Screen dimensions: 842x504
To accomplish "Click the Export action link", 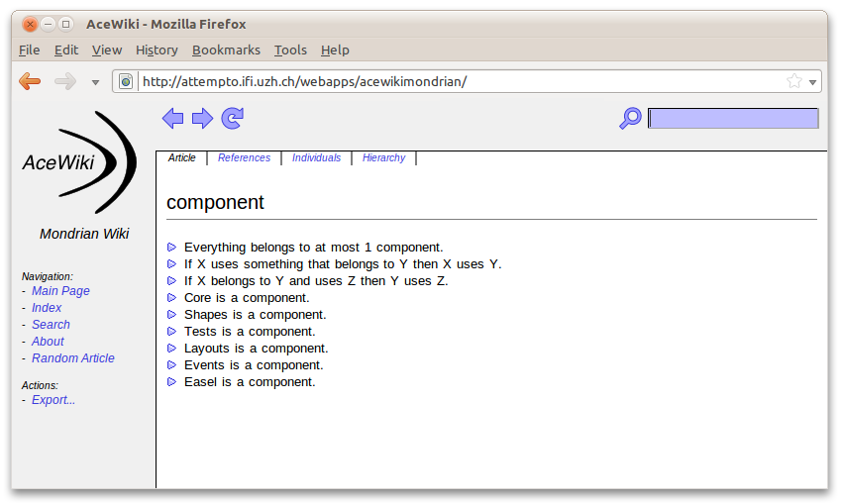I will pos(53,400).
